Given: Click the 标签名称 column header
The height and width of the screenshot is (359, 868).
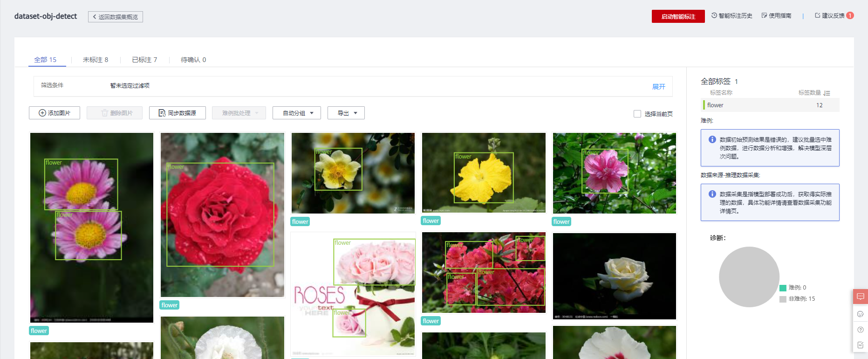Looking at the screenshot, I should pyautogui.click(x=721, y=93).
